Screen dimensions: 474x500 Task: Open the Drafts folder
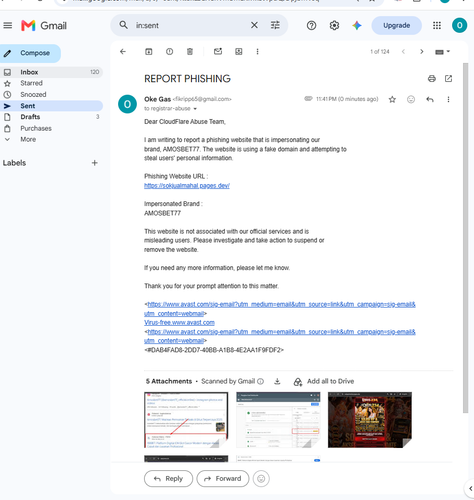tap(51, 117)
